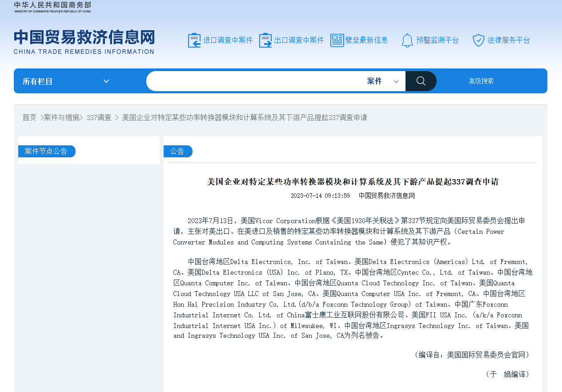Go to 案件与措施 in breadcrumb
The height and width of the screenshot is (392, 562).
(61, 117)
